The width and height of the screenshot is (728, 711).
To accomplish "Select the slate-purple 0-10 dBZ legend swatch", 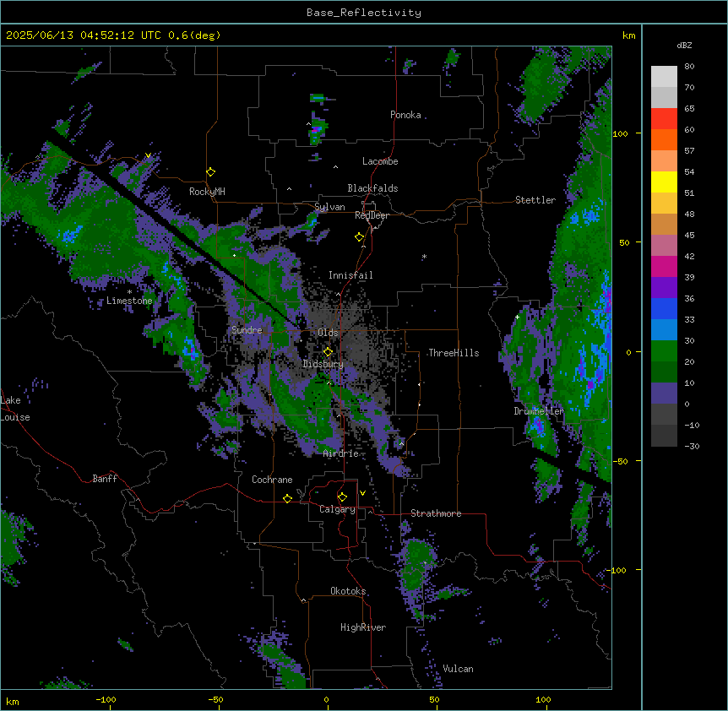I will [664, 393].
